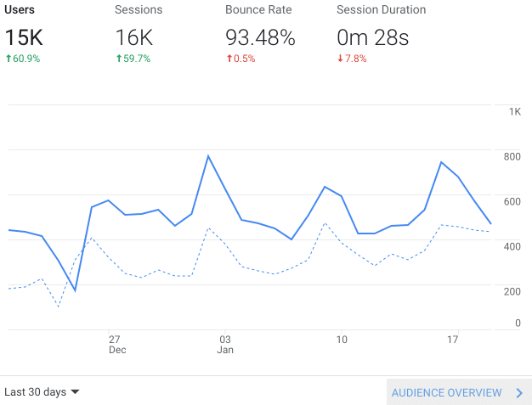
Task: Open the Audience Overview report link
Action: point(447,393)
